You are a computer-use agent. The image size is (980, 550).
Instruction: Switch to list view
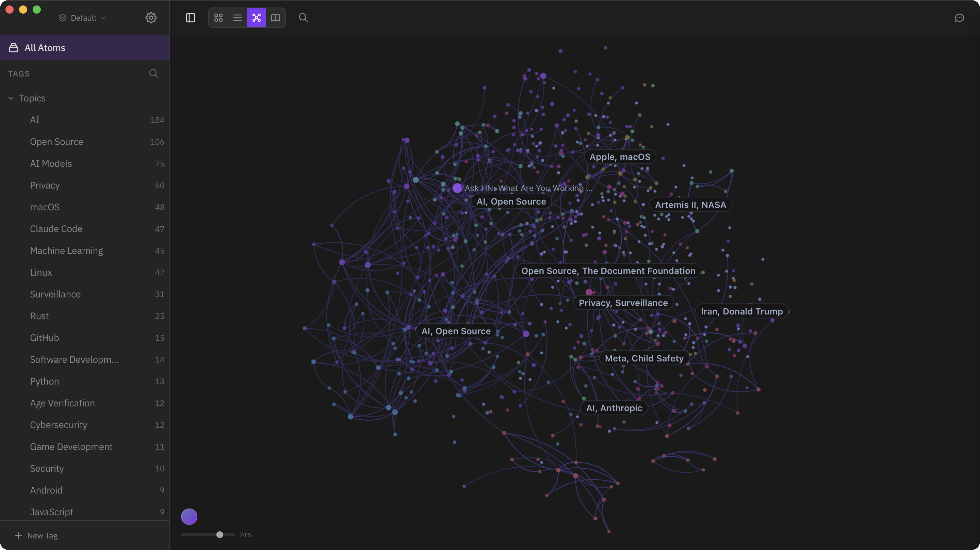238,18
